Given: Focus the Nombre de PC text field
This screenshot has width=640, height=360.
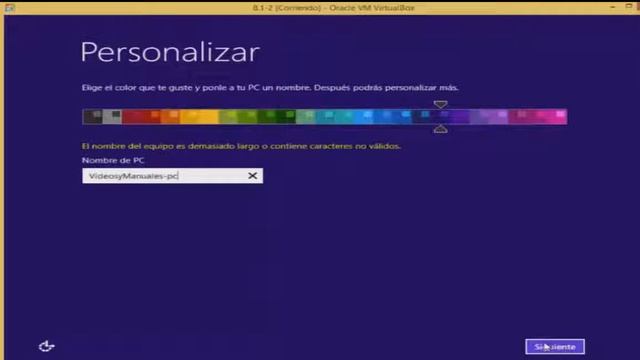Looking at the screenshot, I should coord(172,176).
